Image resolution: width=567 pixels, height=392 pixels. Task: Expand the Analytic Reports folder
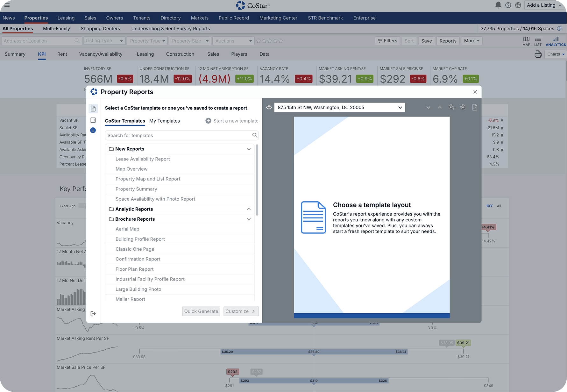[249, 209]
